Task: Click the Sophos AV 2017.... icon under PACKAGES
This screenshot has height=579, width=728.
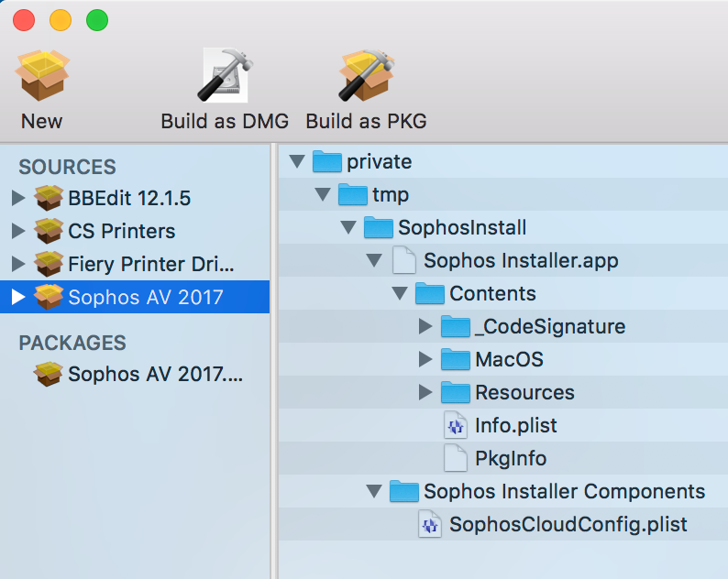Action: [49, 374]
